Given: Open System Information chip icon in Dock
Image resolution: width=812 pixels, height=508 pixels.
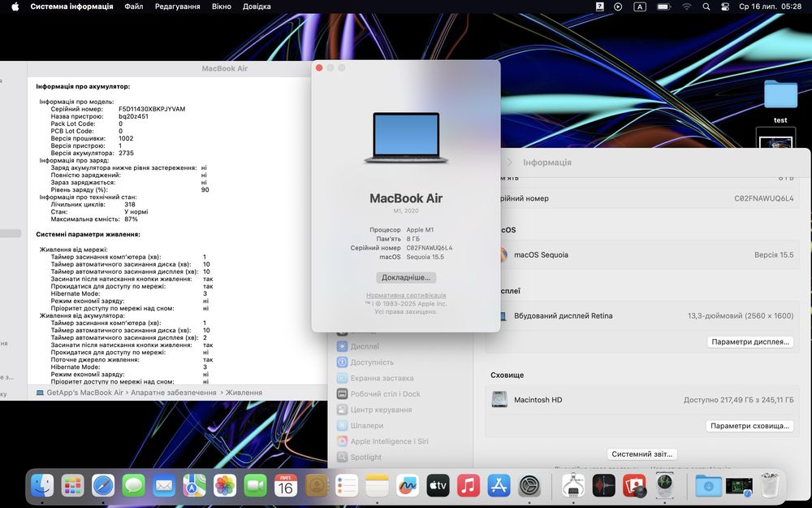Looking at the screenshot, I should [573, 486].
